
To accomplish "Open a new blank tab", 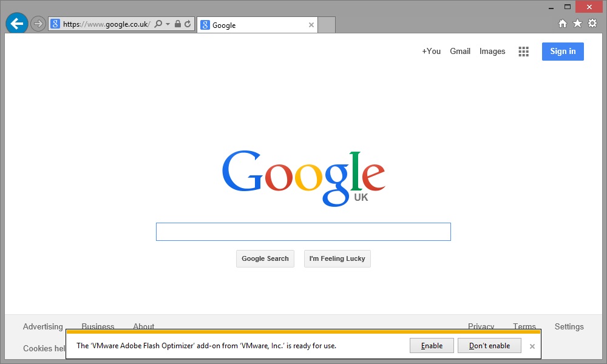I will 327,25.
